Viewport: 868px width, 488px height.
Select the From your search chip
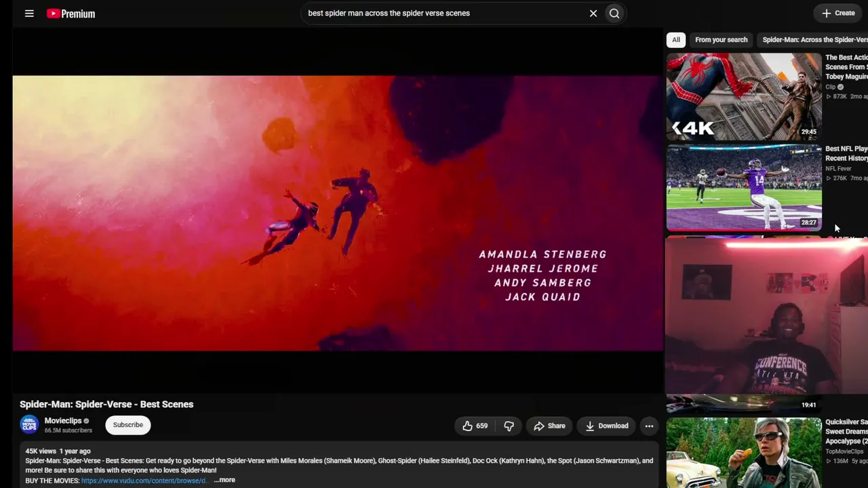tap(722, 40)
